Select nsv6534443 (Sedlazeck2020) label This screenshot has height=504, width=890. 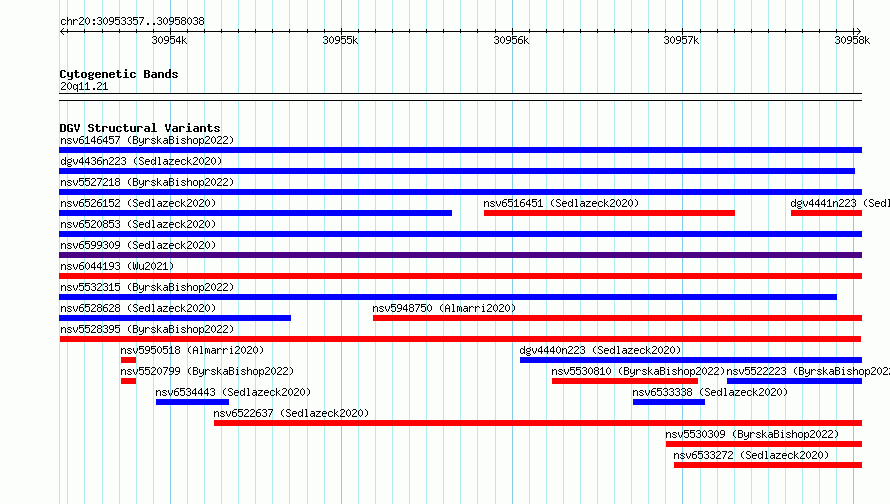click(233, 392)
